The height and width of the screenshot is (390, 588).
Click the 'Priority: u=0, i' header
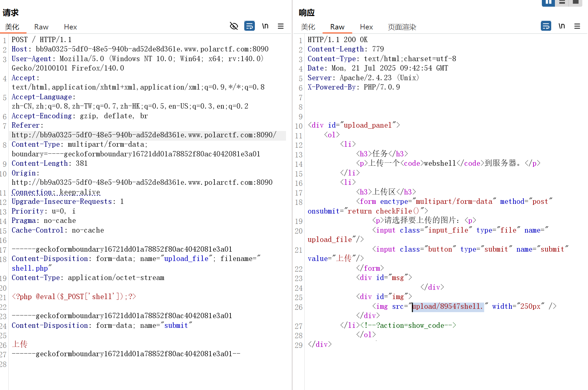pos(43,211)
